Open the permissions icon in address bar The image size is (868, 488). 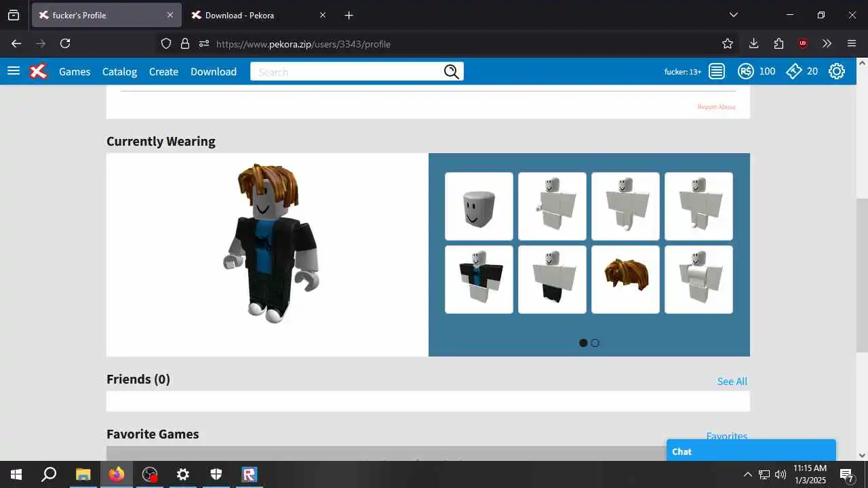click(x=204, y=43)
